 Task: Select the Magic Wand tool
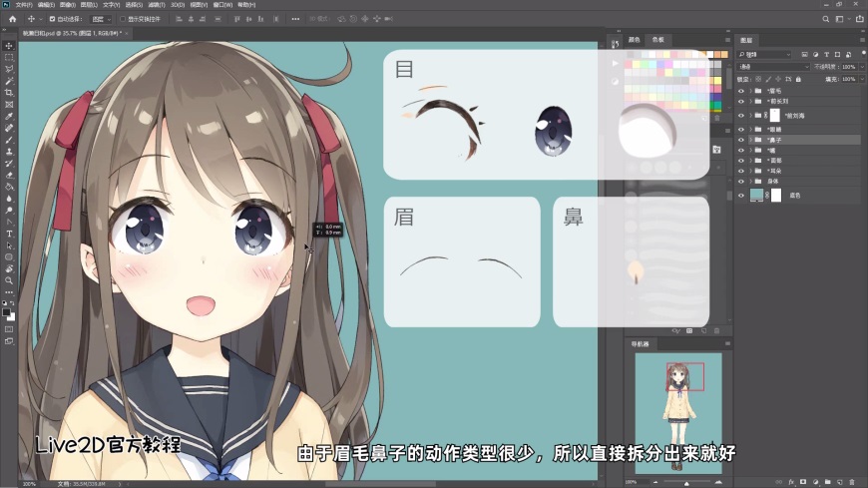click(x=9, y=81)
